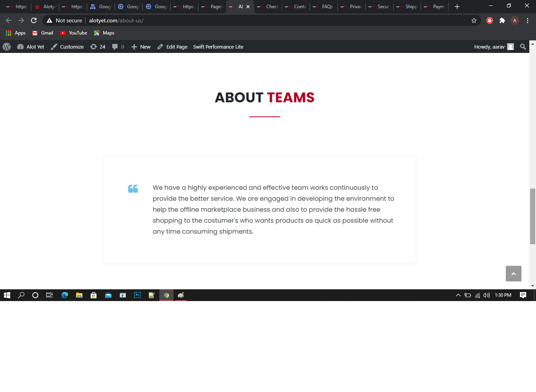Screen dimensions: 536x392
Task: Open Customize in the admin bar
Action: point(67,47)
